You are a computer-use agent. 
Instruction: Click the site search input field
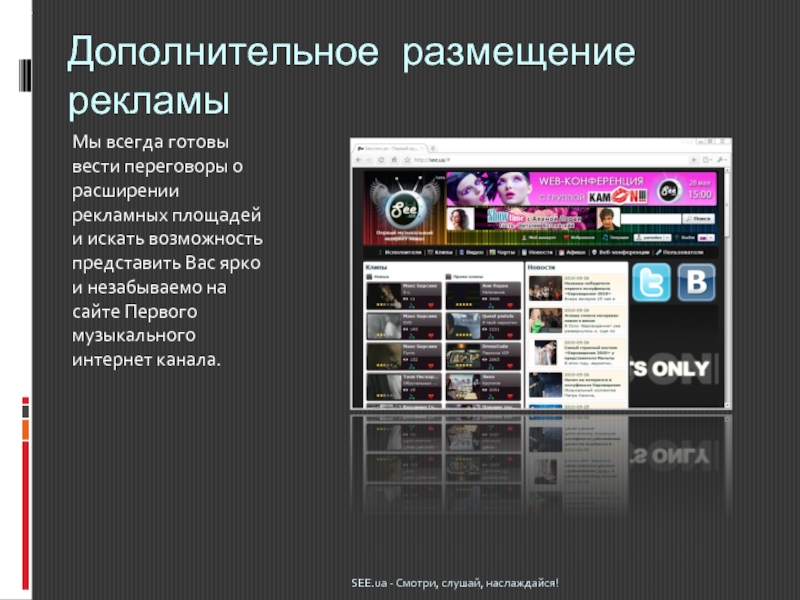651,218
